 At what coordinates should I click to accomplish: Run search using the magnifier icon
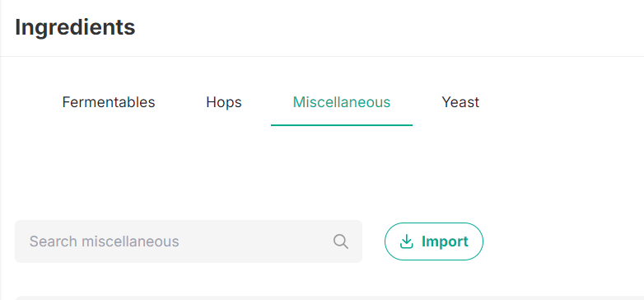click(x=340, y=241)
